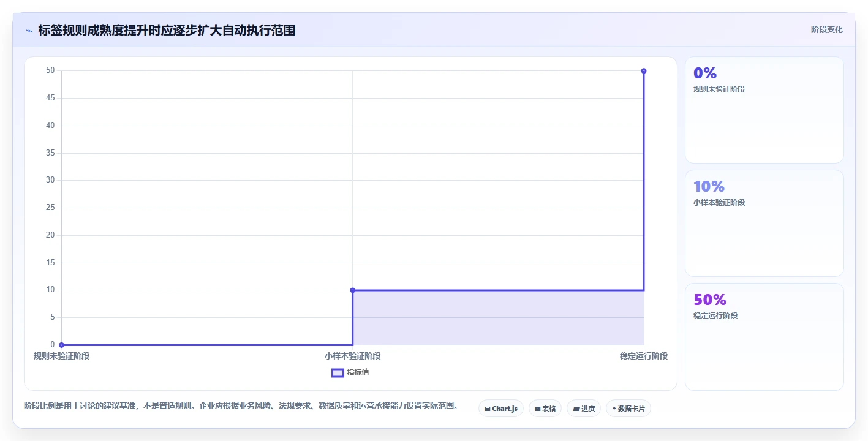Click the data point at 规则未验证阶段
Image resolution: width=868 pixels, height=441 pixels.
coord(61,345)
